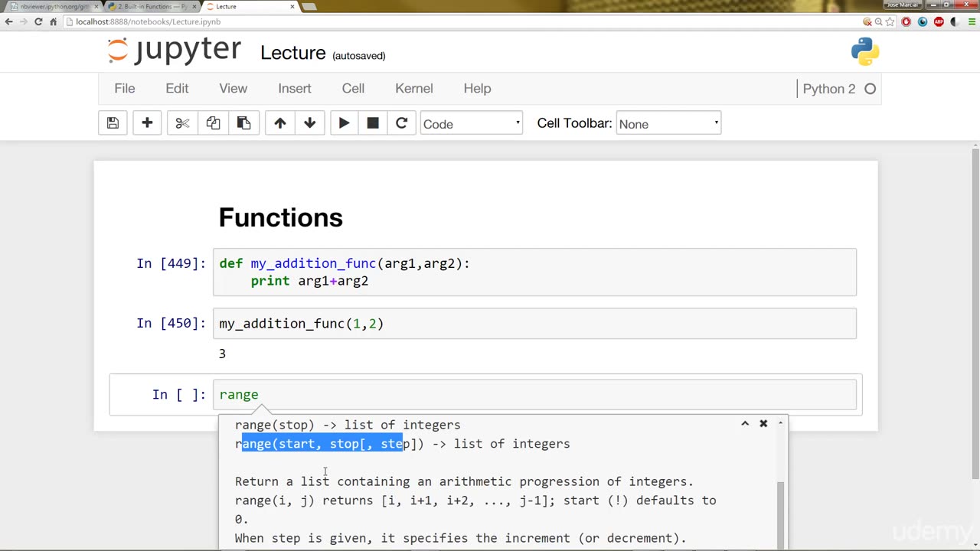Insert a cell below with the plus icon

pyautogui.click(x=147, y=123)
